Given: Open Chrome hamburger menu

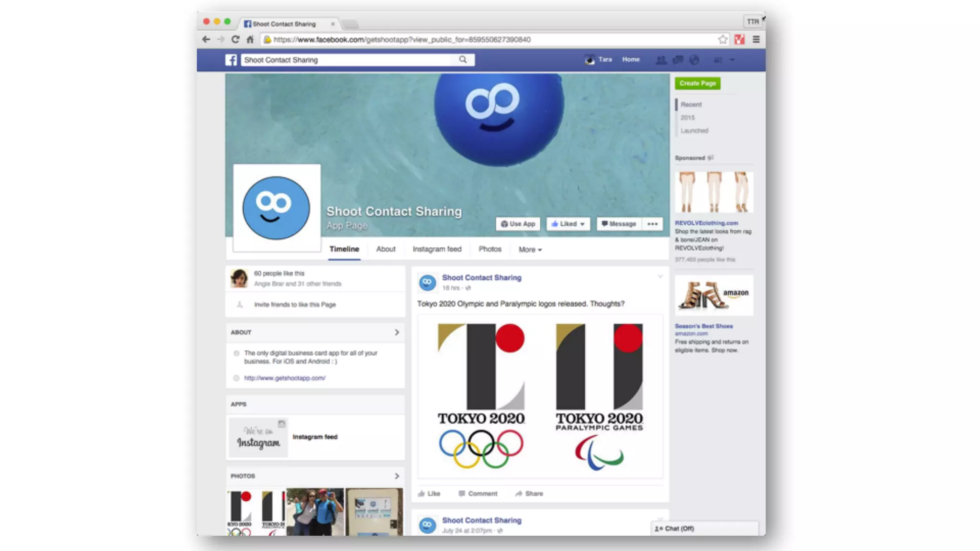Looking at the screenshot, I should click(756, 40).
